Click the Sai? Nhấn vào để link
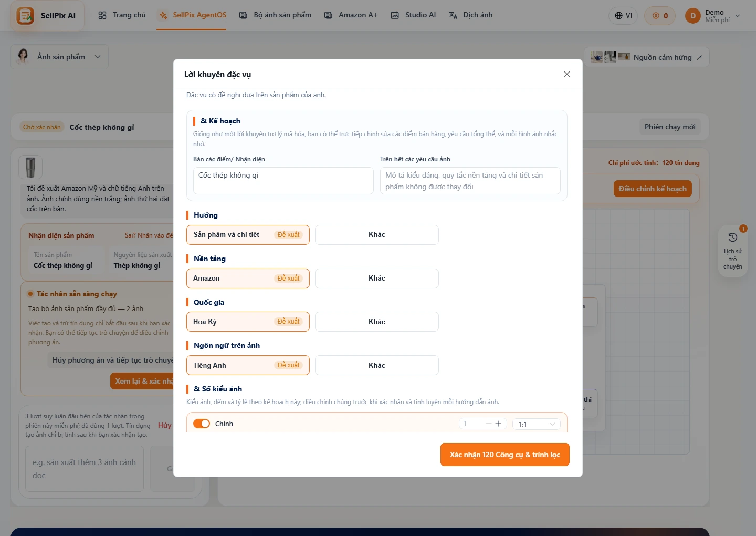756x536 pixels. click(149, 235)
